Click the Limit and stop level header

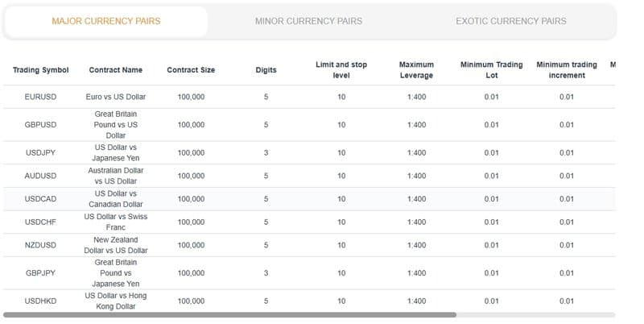[341, 70]
